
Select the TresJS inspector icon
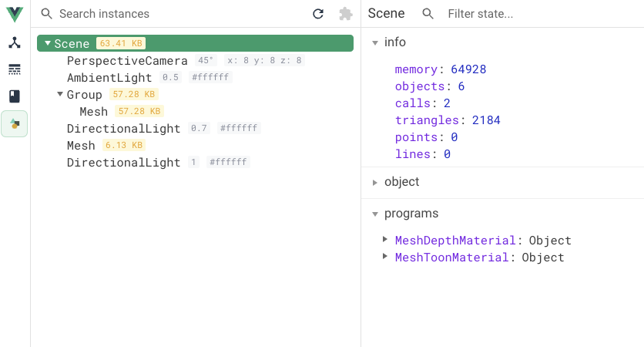coord(15,123)
